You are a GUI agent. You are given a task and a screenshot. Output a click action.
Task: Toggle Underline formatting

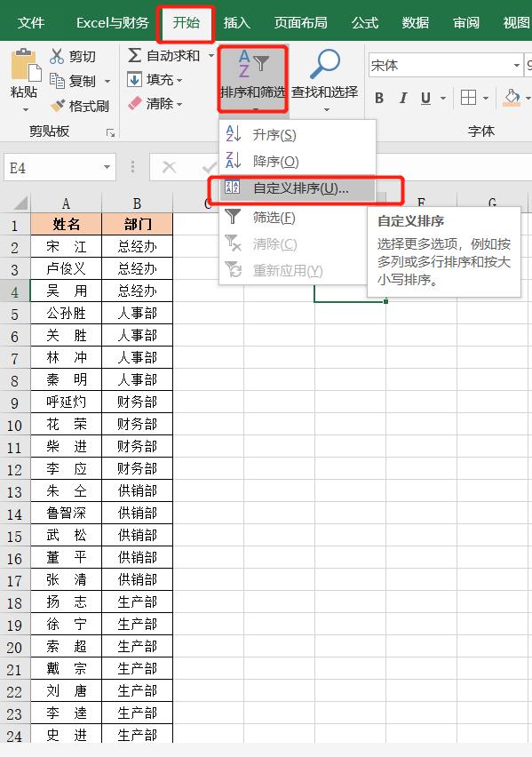coord(425,98)
